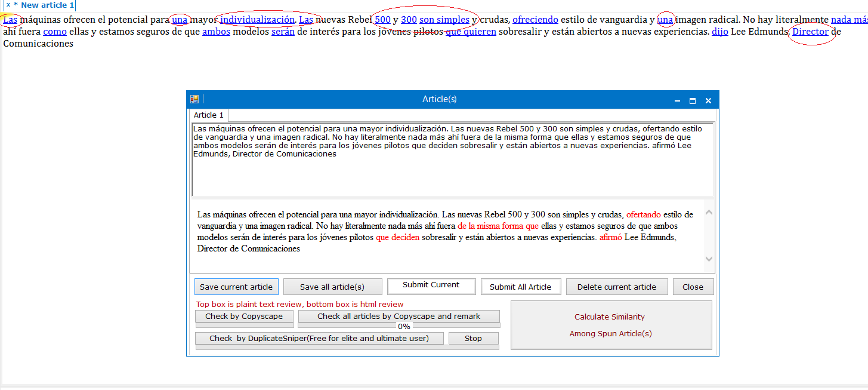Click Save all article(s)
This screenshot has height=390, width=868.
pos(332,287)
